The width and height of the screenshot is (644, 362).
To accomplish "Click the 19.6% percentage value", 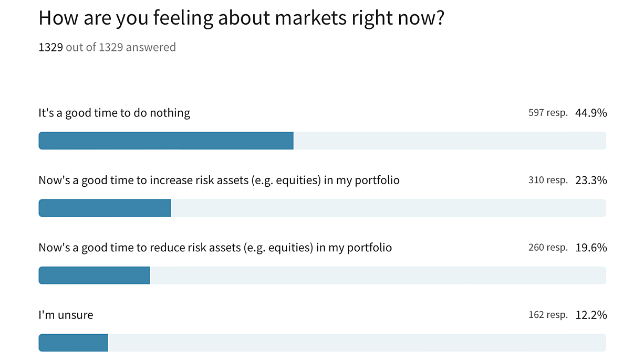I will [591, 247].
